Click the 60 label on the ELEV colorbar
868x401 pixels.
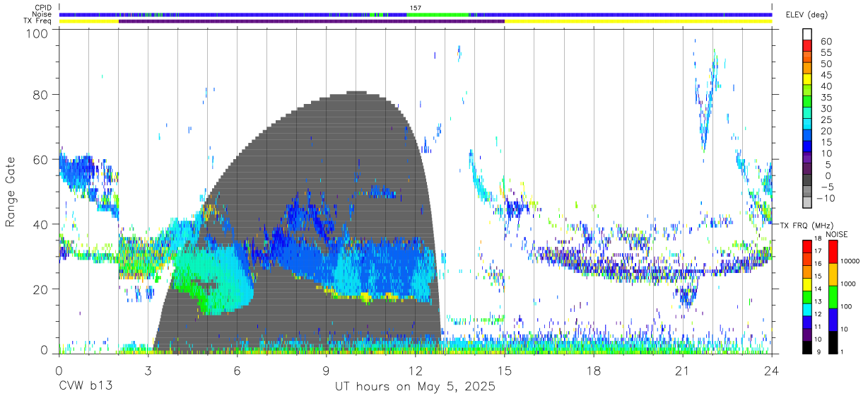[x=825, y=41]
